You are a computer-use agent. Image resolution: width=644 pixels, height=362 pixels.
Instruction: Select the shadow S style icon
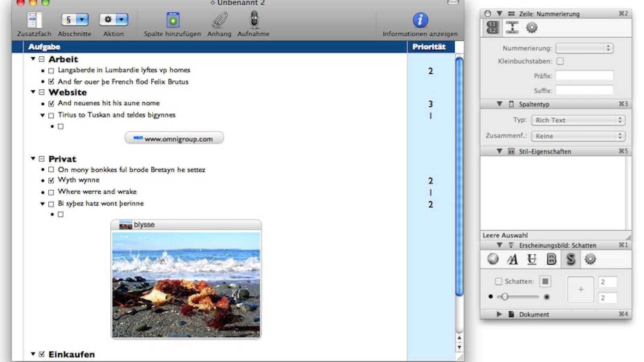(570, 259)
